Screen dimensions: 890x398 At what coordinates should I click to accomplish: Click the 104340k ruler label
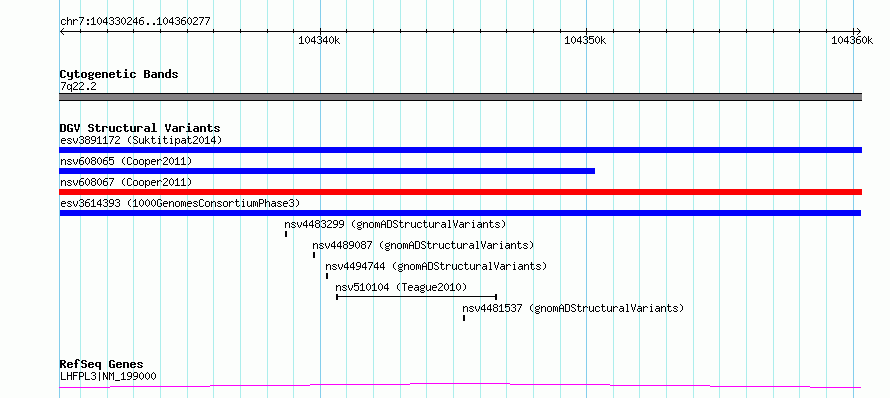coord(319,40)
